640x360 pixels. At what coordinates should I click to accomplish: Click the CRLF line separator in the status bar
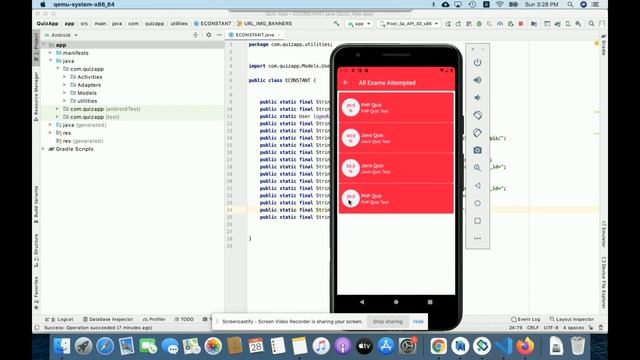click(x=533, y=328)
